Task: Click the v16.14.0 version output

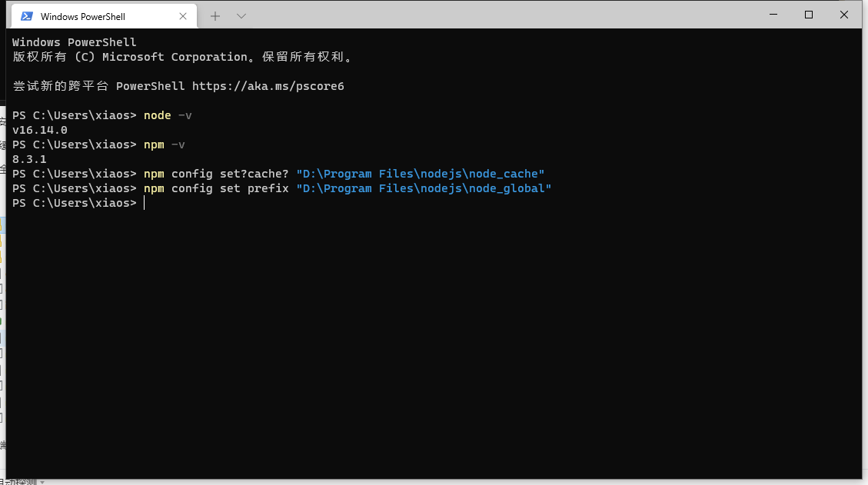Action: coord(40,130)
